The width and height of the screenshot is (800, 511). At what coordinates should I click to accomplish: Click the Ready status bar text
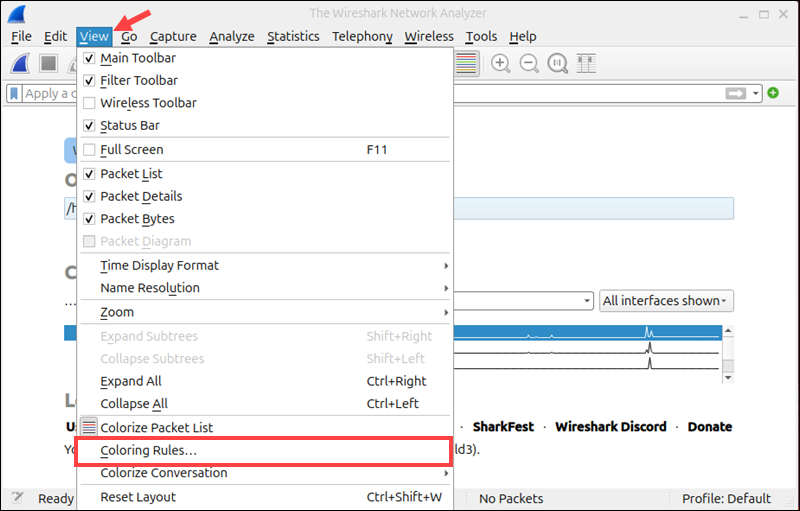pyautogui.click(x=56, y=498)
